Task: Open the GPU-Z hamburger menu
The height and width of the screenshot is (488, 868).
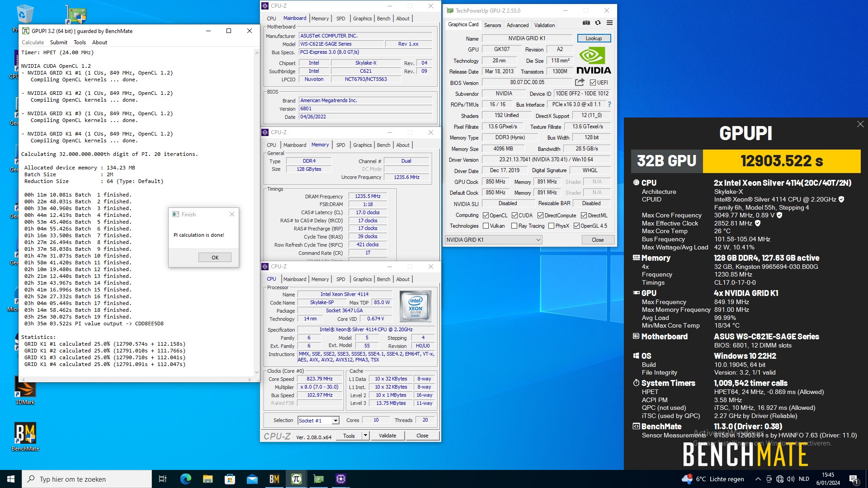Action: pos(609,23)
